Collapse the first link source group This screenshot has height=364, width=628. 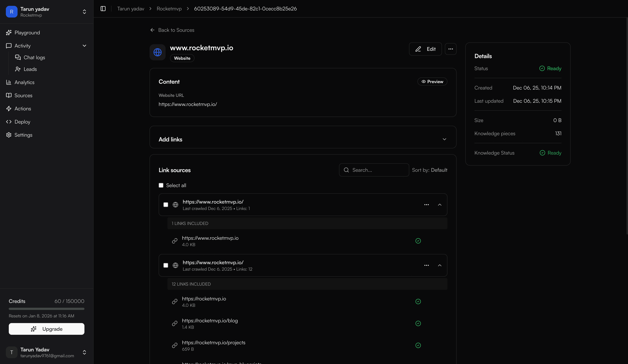[x=440, y=204]
